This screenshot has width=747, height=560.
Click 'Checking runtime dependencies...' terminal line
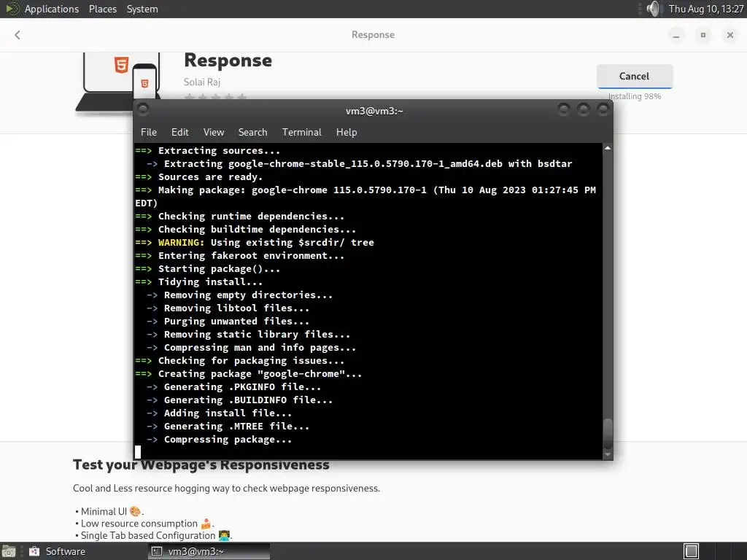(251, 216)
